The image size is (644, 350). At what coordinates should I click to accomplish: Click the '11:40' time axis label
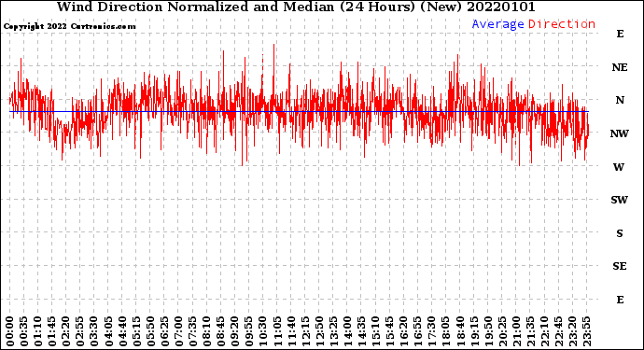point(291,331)
